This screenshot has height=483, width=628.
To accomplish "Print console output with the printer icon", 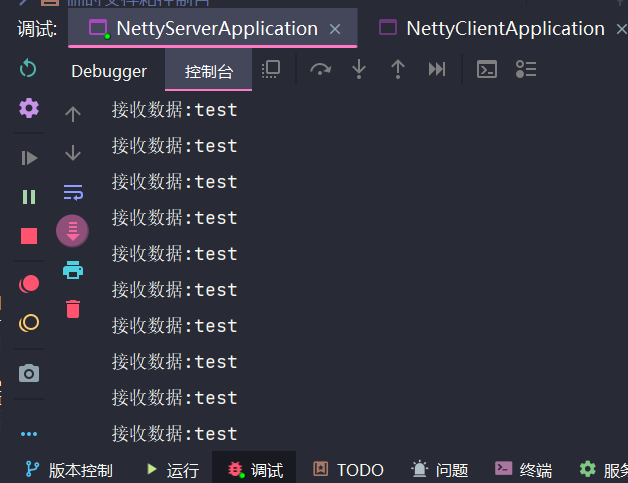I will click(x=73, y=270).
